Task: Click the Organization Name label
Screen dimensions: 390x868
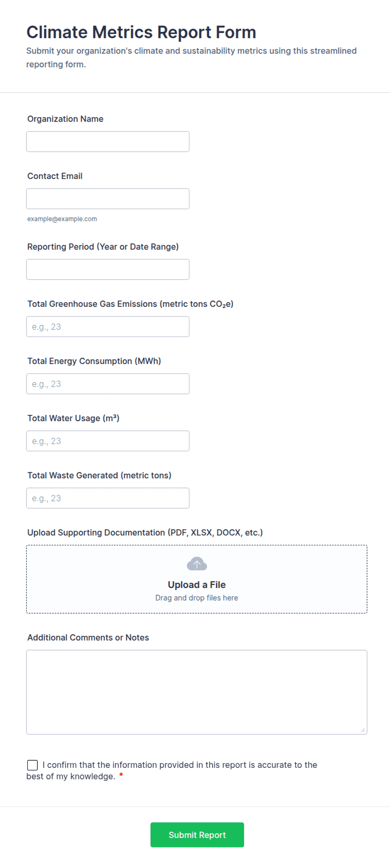Action: pos(65,119)
